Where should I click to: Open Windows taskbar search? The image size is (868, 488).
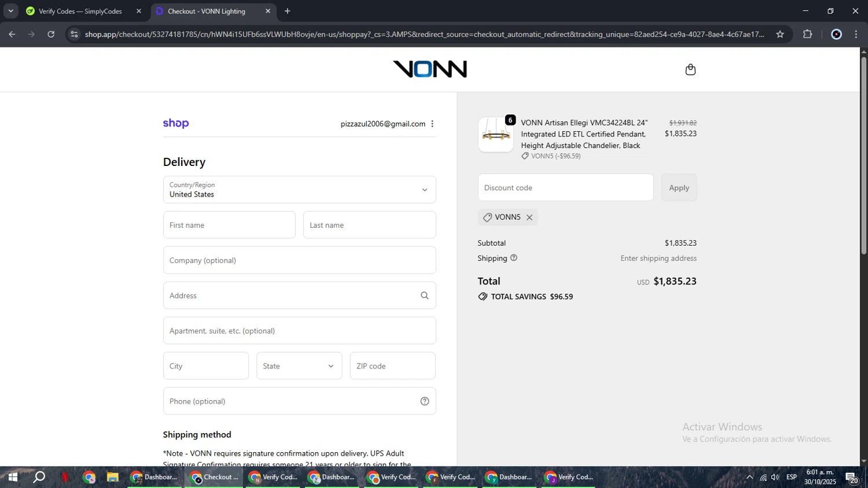pos(39,477)
